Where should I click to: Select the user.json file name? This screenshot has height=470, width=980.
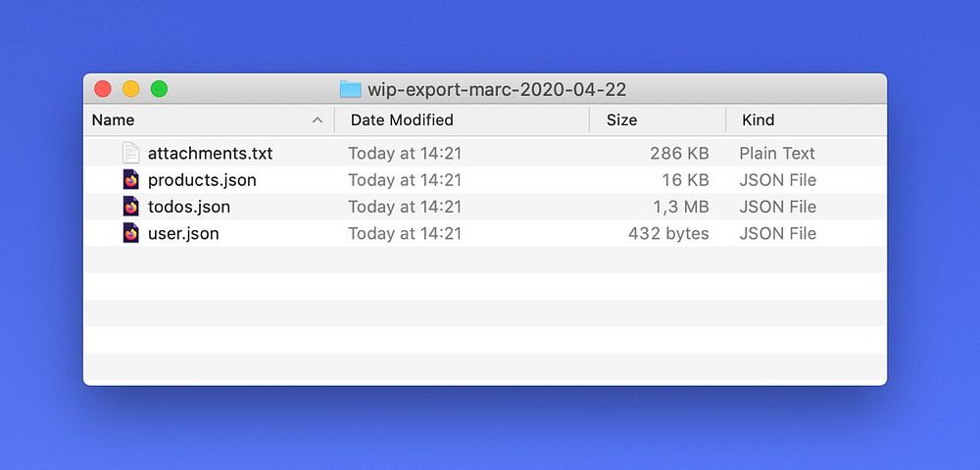click(183, 233)
